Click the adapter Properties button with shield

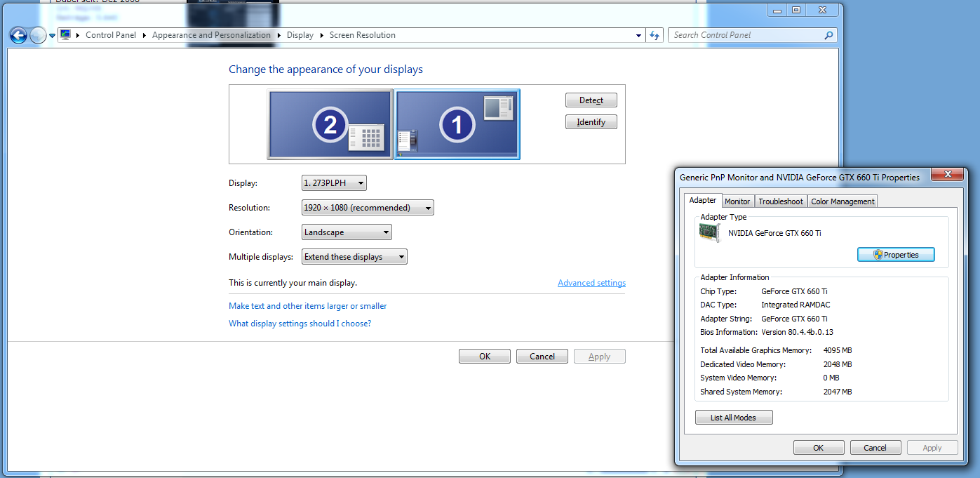point(897,255)
